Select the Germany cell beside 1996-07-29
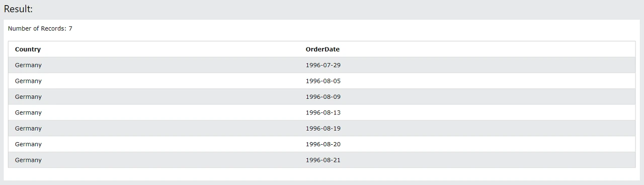The image size is (644, 185). click(28, 65)
